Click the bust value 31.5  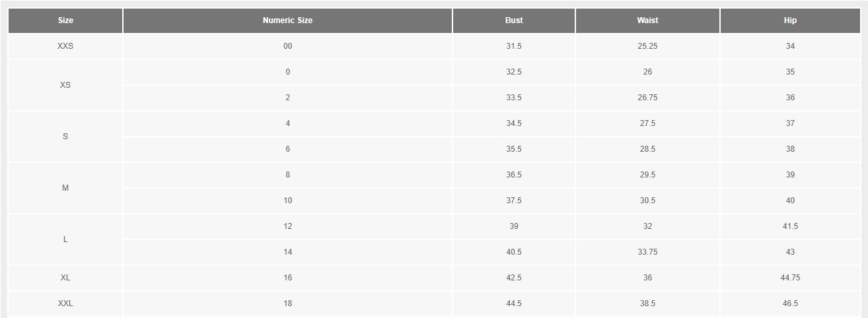(514, 46)
